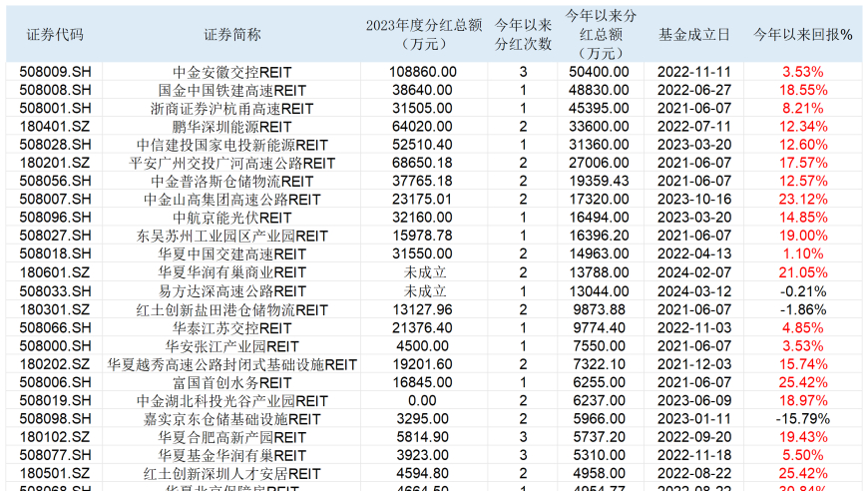Click code cell 180401.SZ
Image resolution: width=868 pixels, height=491 pixels.
pos(55,127)
